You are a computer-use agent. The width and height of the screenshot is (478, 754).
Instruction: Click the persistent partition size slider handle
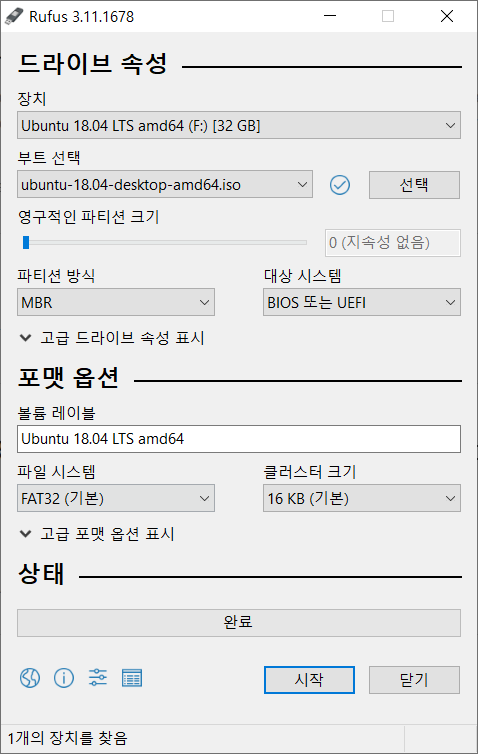[26, 242]
